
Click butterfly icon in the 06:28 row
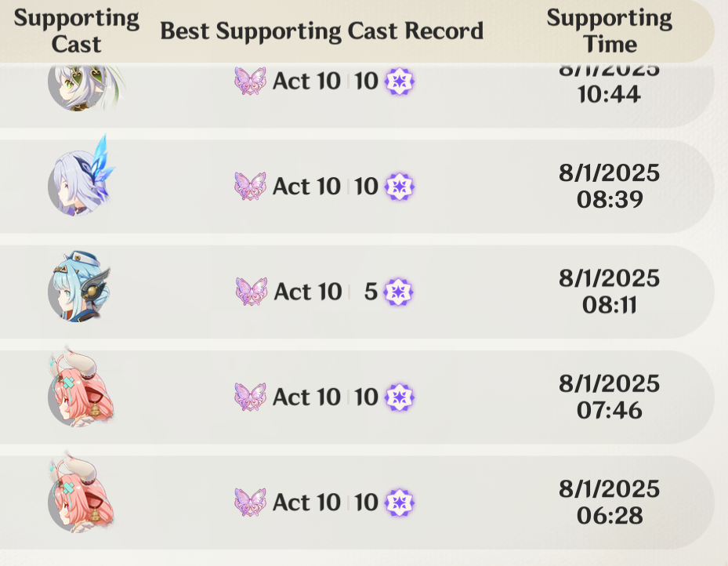tap(250, 503)
